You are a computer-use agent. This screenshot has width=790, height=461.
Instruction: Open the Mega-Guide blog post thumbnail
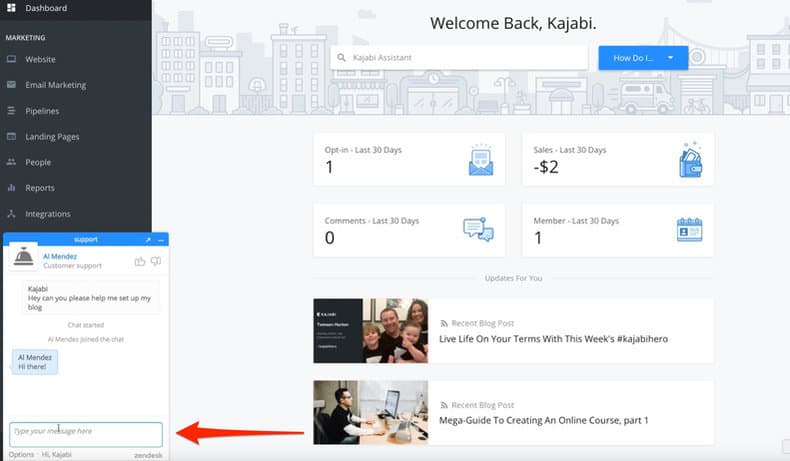370,412
